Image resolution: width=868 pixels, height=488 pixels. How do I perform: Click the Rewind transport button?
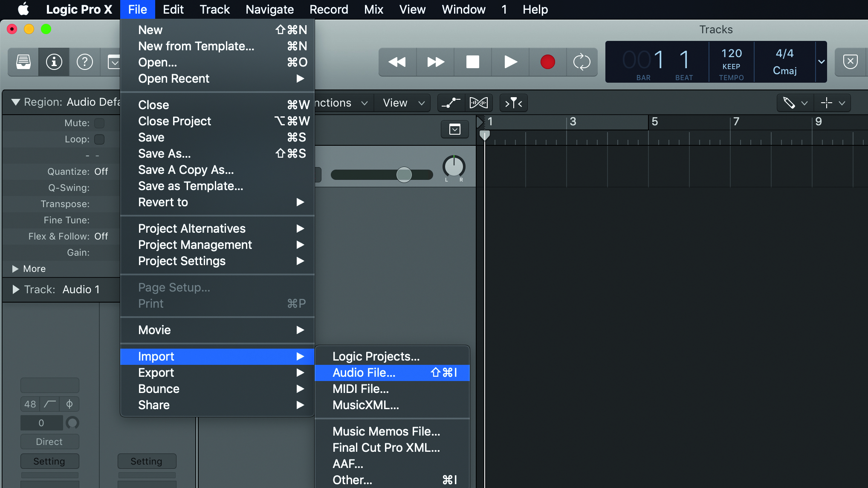tap(397, 62)
